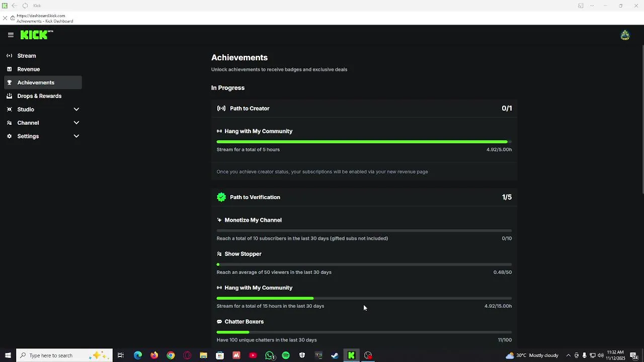Click the Revenue chart icon in sidebar

pos(10,69)
